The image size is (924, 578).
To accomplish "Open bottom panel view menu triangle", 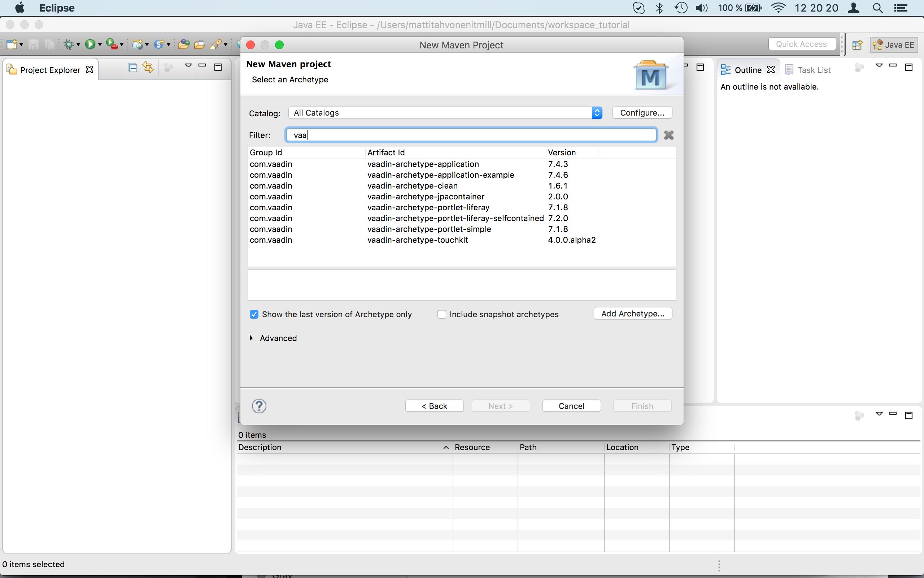I will [x=879, y=414].
